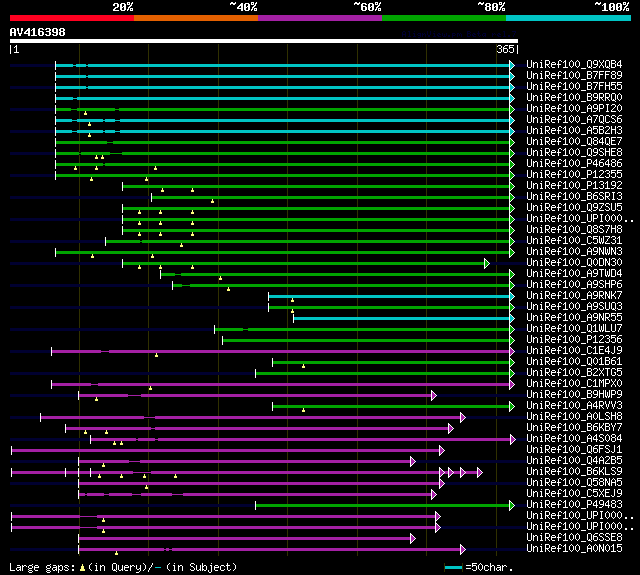Select UniRef100_Q0DN30 label

coord(574,263)
